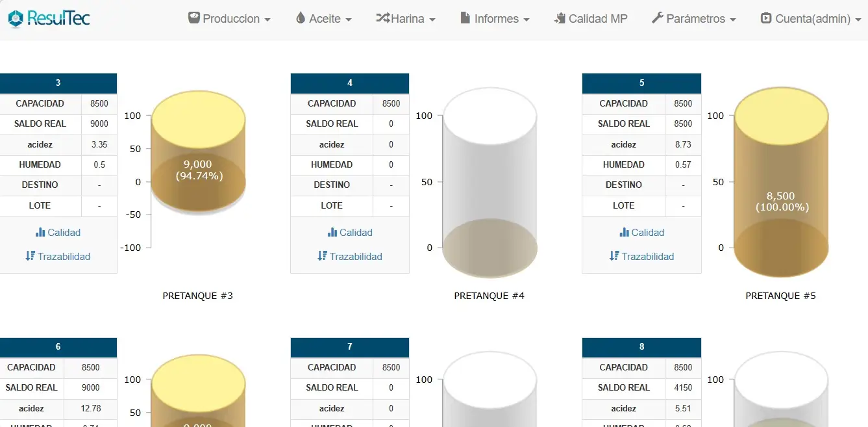Viewport: 868px width, 427px height.
Task: Click the sort icon for tank 5 Trazabilidad
Action: [x=614, y=256]
